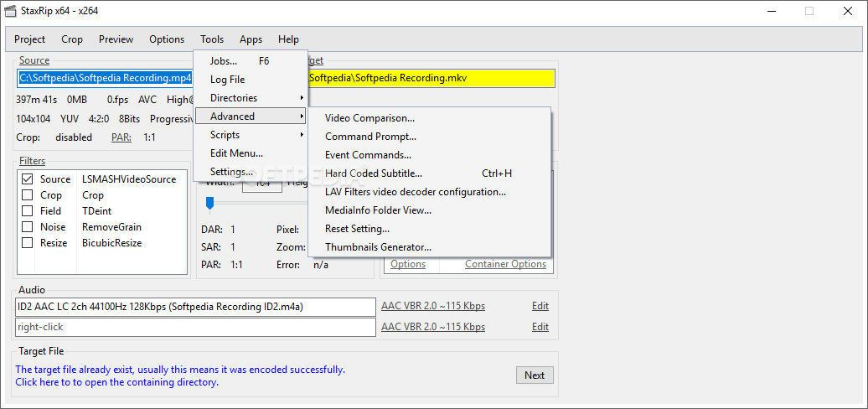Image resolution: width=868 pixels, height=409 pixels.
Task: Enable the Noise RemoveGrain filter checkbox
Action: 27,227
